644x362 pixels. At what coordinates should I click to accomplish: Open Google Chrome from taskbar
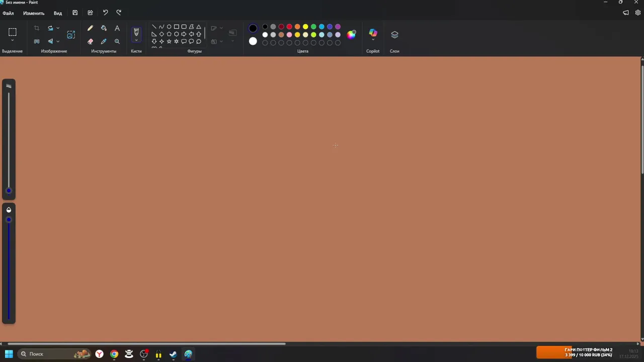click(114, 354)
